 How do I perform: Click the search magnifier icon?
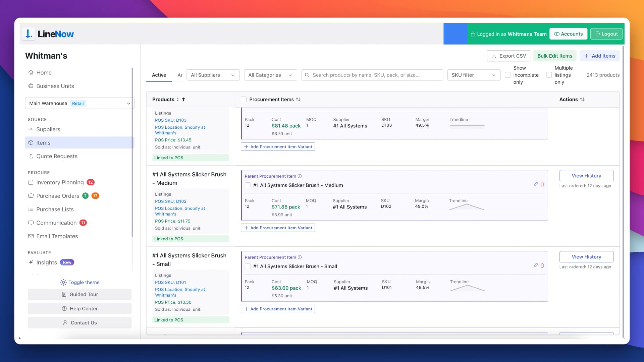(307, 75)
